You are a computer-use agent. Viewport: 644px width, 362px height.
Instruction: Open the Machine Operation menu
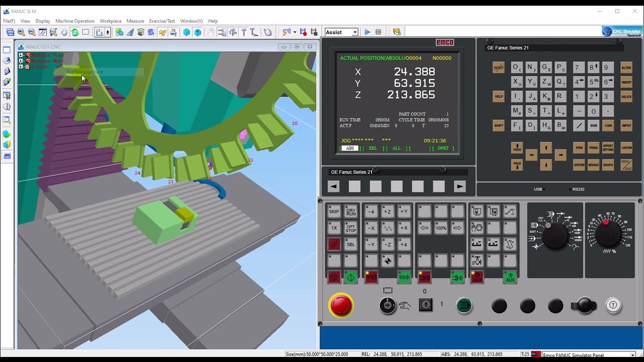pyautogui.click(x=75, y=21)
